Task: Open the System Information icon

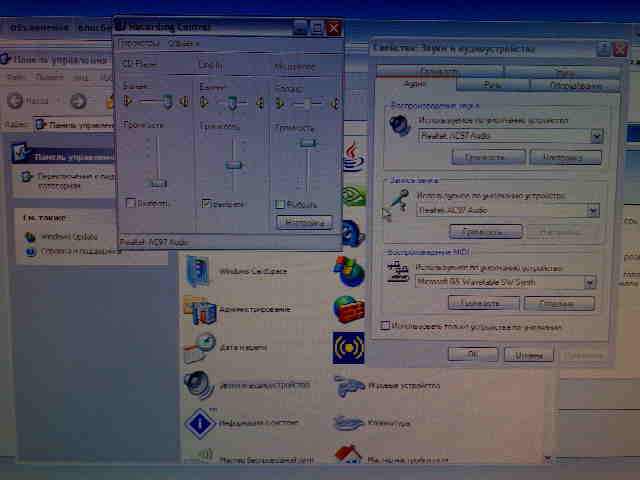Action: pyautogui.click(x=200, y=424)
